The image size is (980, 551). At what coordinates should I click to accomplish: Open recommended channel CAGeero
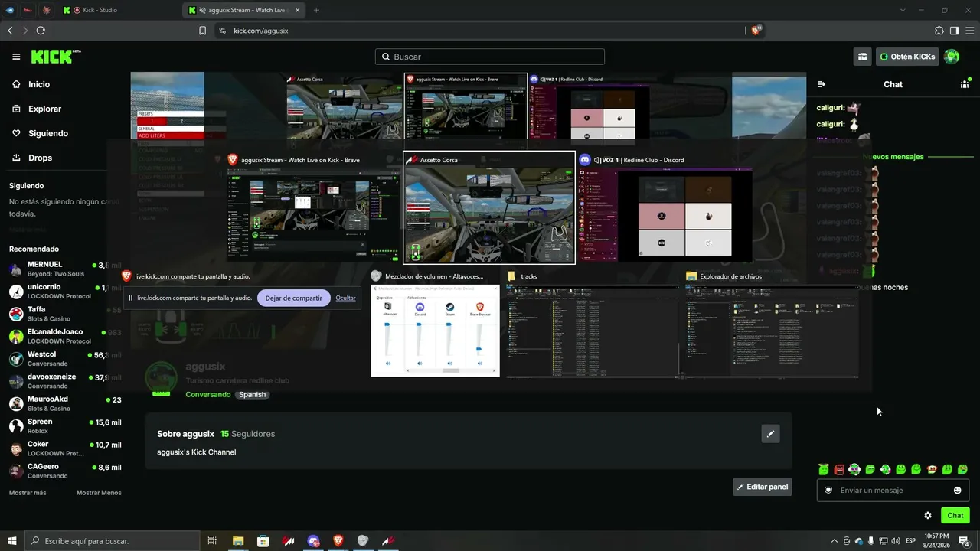coord(64,471)
